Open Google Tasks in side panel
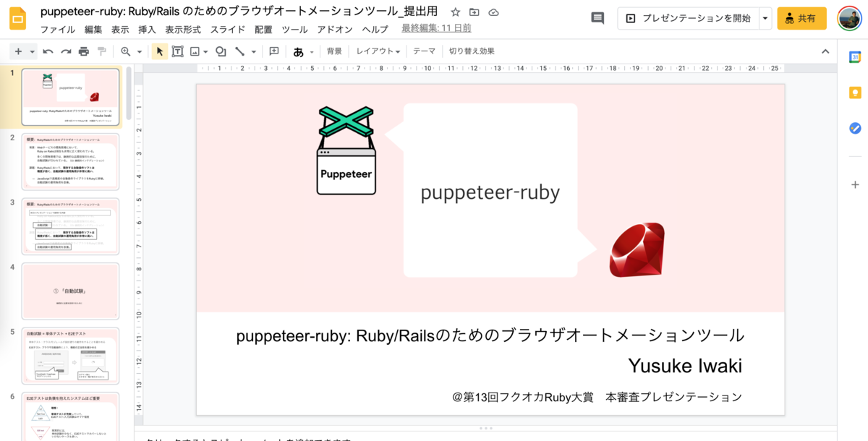 pyautogui.click(x=855, y=128)
